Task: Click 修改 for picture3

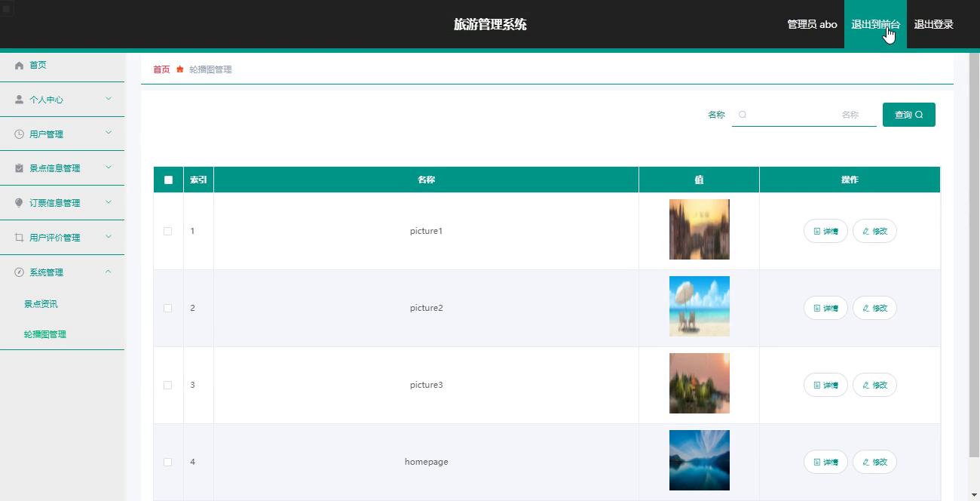Action: 874,385
